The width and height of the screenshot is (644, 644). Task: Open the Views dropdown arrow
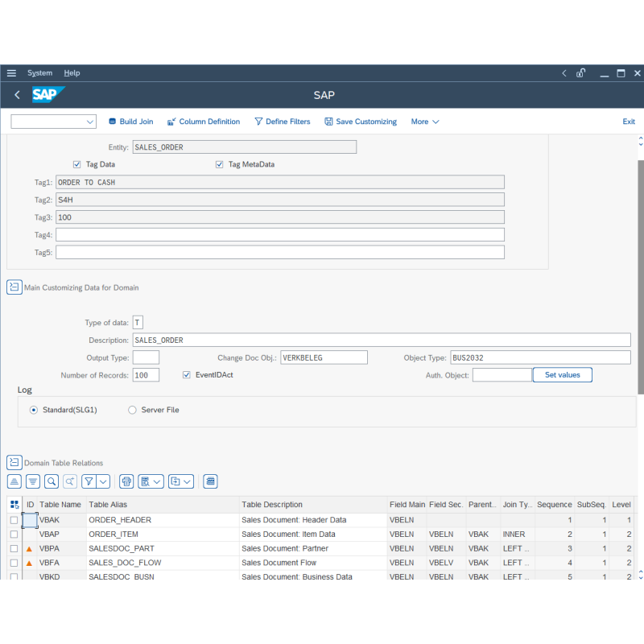coord(157,481)
